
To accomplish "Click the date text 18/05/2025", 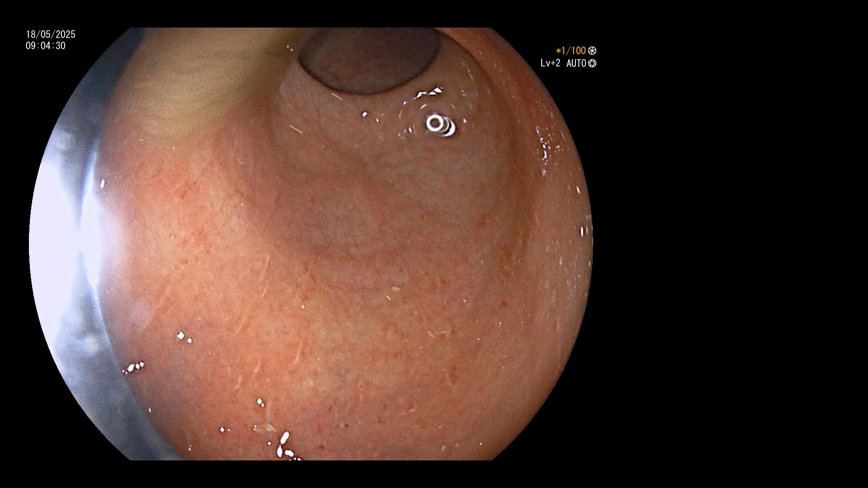I will (x=51, y=34).
